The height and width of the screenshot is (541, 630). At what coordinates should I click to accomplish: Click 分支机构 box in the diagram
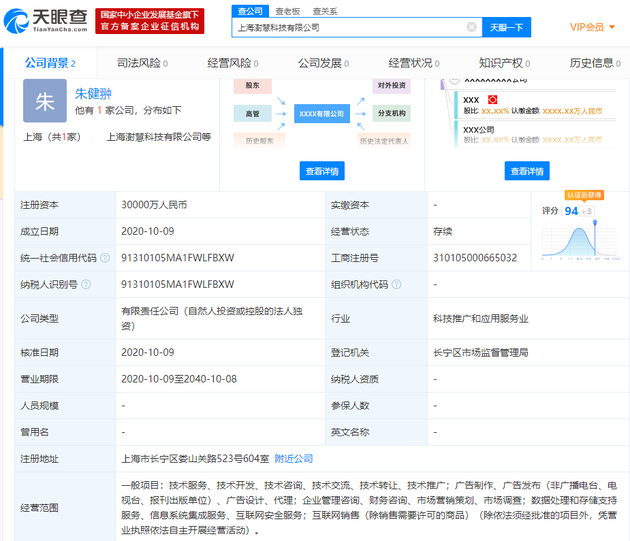pyautogui.click(x=391, y=113)
